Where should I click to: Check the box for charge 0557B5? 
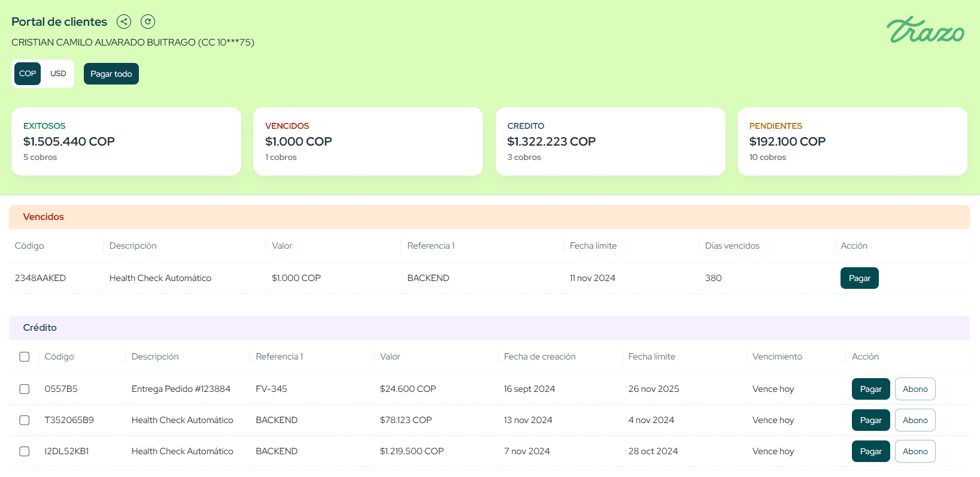[x=25, y=389]
